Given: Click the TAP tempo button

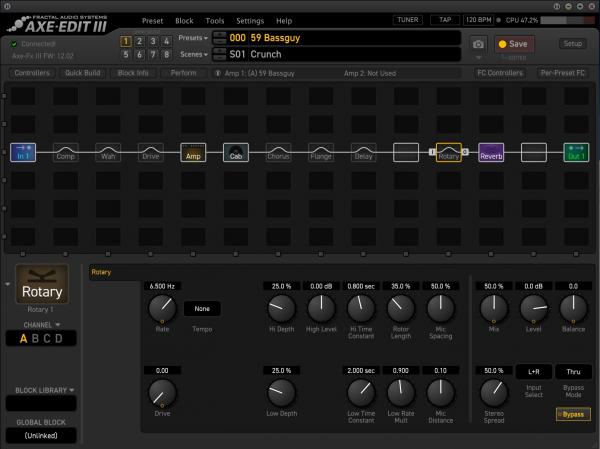Looking at the screenshot, I should [x=445, y=20].
